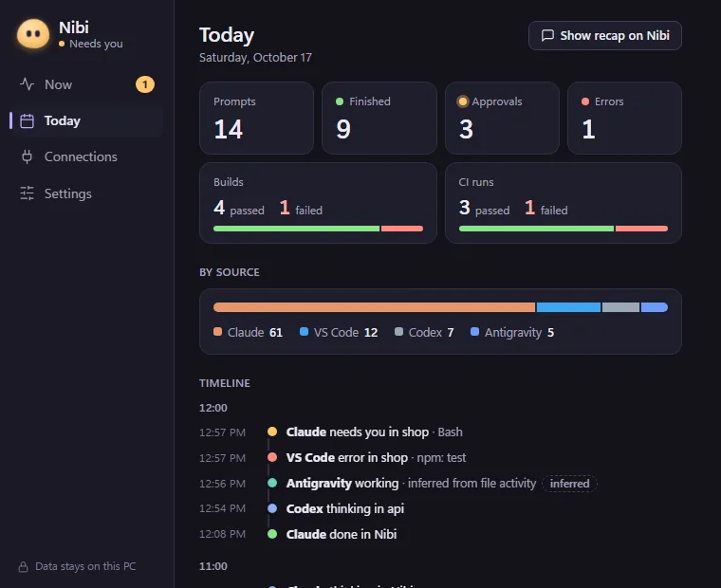Click the CI runs passed green bar

536,229
